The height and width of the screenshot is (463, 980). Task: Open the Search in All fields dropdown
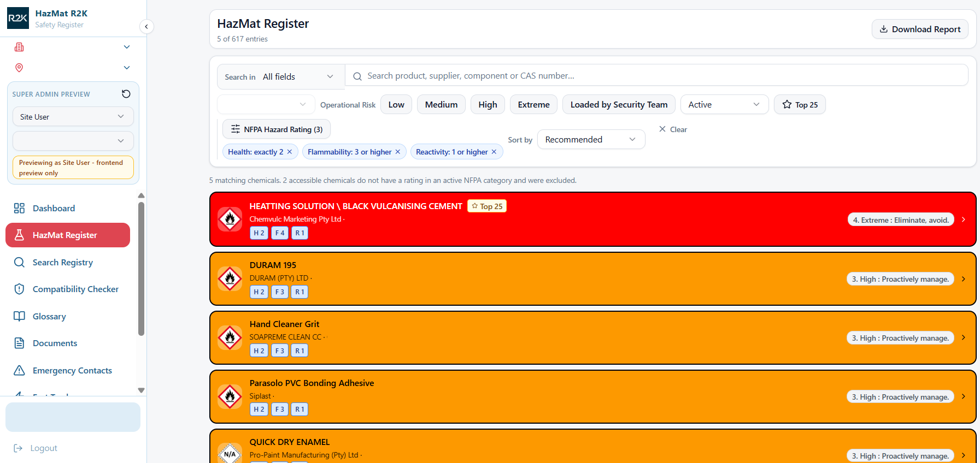click(281, 76)
